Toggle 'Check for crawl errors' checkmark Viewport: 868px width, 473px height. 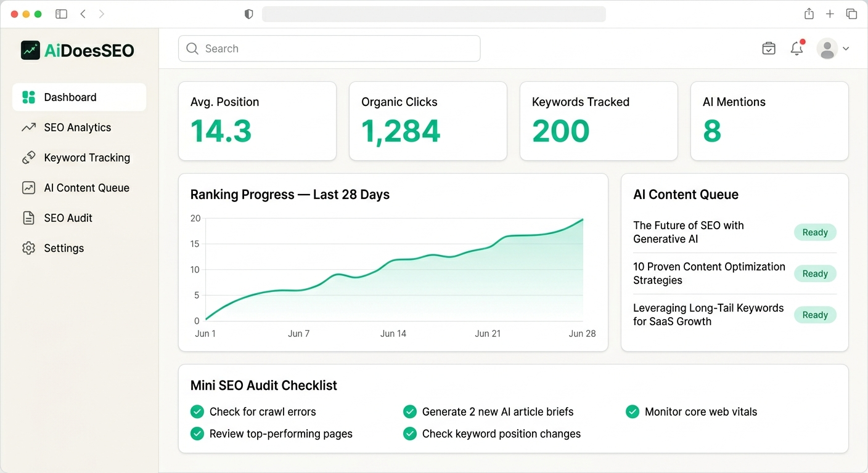click(x=197, y=411)
